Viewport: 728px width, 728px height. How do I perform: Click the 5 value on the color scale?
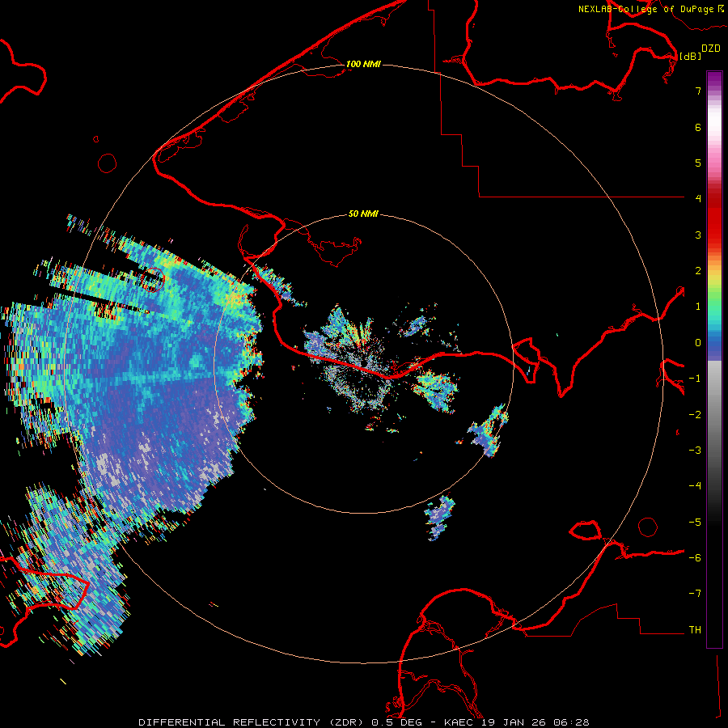click(698, 163)
